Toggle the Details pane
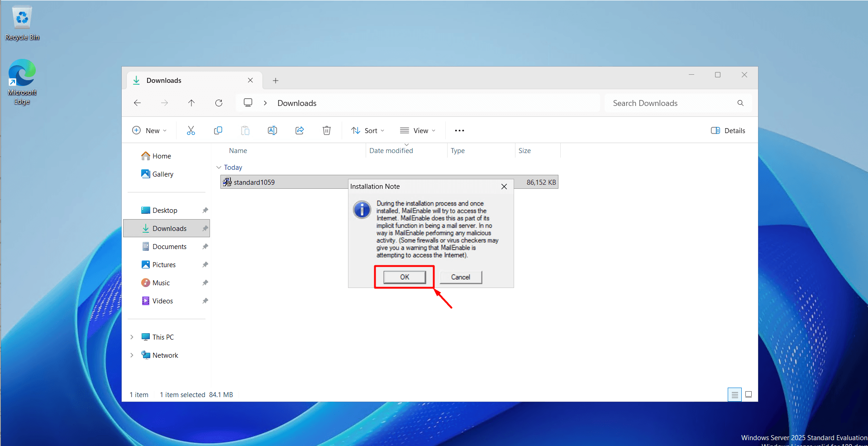 click(728, 130)
